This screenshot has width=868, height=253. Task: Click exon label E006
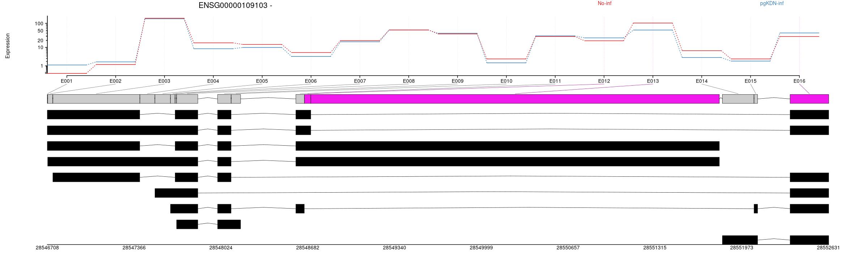(x=311, y=81)
